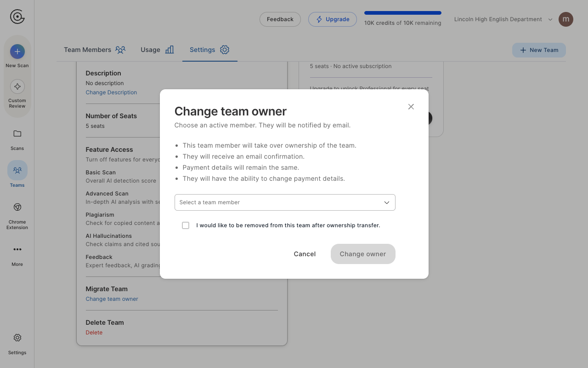
Task: Click the 'Migrate Team' heading
Action: [x=107, y=289]
